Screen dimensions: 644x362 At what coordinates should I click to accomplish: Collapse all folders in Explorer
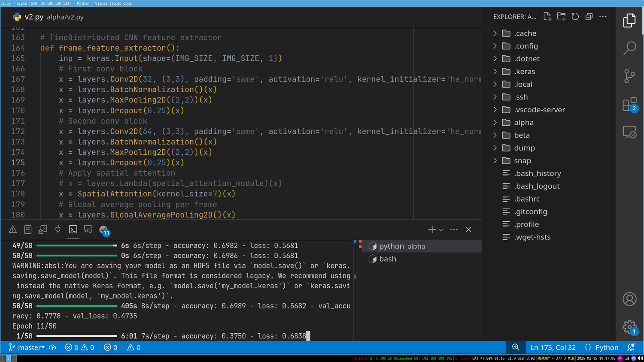pyautogui.click(x=589, y=17)
